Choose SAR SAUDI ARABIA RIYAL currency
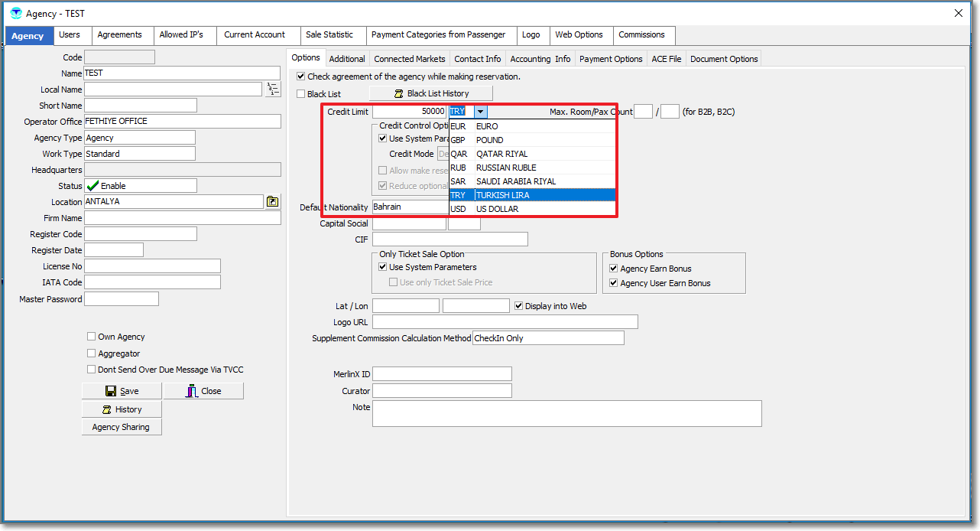The width and height of the screenshot is (980, 531). pyautogui.click(x=532, y=181)
